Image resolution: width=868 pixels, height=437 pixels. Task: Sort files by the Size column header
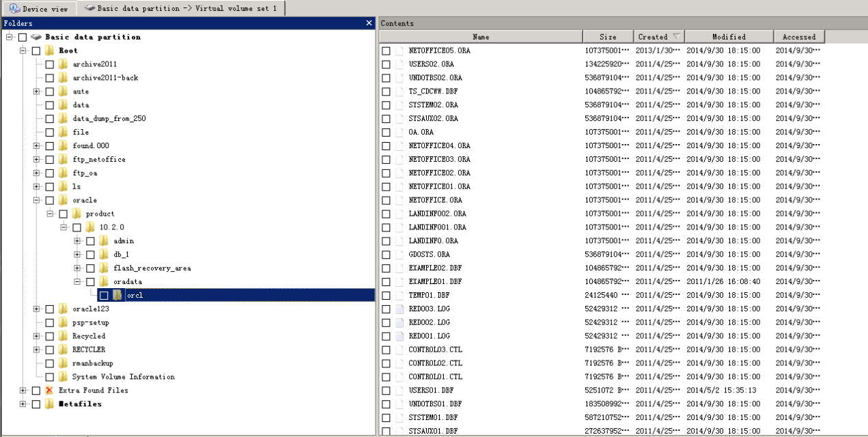click(607, 37)
